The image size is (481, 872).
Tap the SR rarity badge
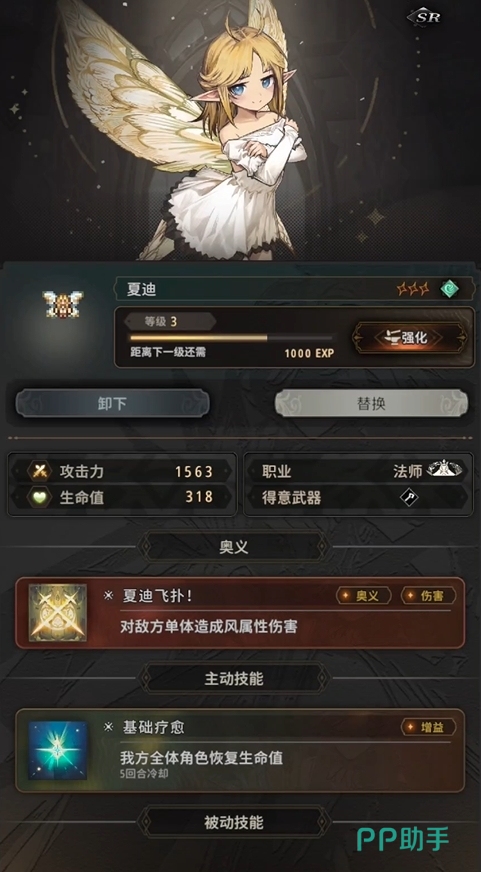424,17
